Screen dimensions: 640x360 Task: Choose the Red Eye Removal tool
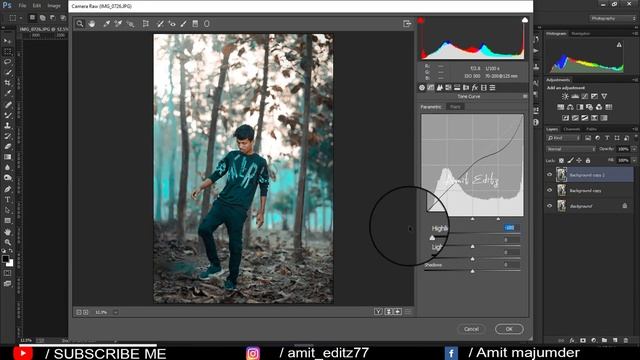point(172,24)
